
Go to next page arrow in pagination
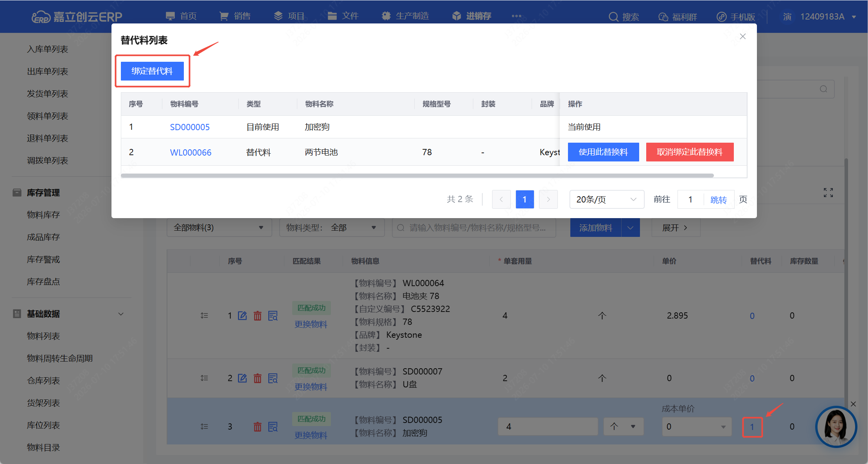(548, 199)
